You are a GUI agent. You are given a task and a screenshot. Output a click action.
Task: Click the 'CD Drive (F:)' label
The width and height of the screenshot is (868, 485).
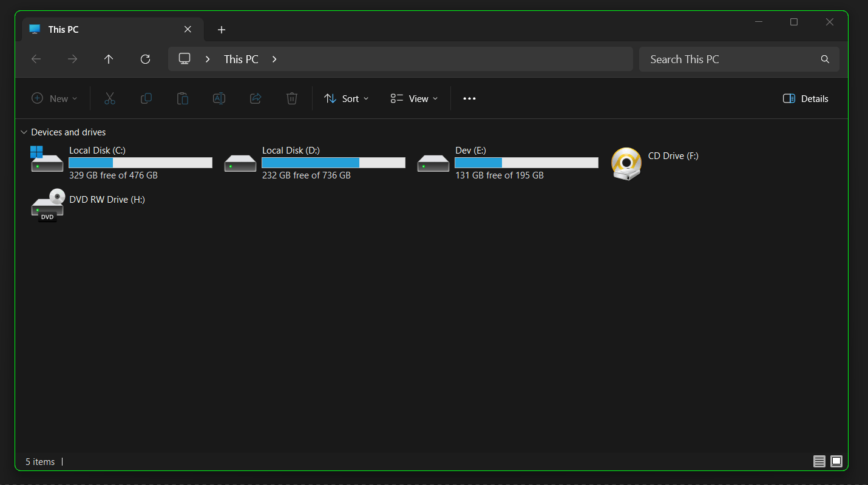point(673,156)
